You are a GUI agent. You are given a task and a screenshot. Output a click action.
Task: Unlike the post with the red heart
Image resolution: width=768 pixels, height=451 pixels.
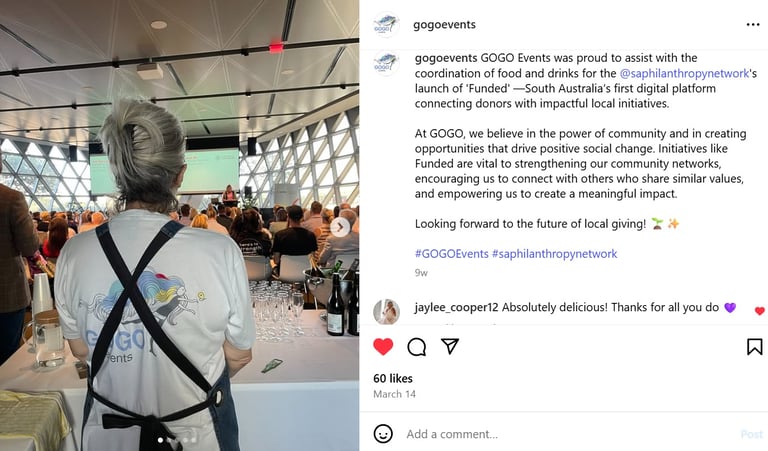tap(383, 347)
